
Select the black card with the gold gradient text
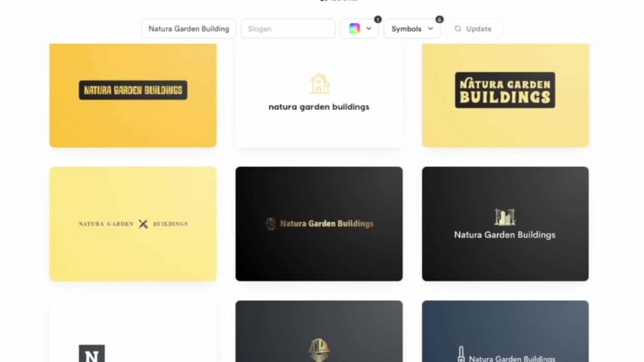point(319,224)
